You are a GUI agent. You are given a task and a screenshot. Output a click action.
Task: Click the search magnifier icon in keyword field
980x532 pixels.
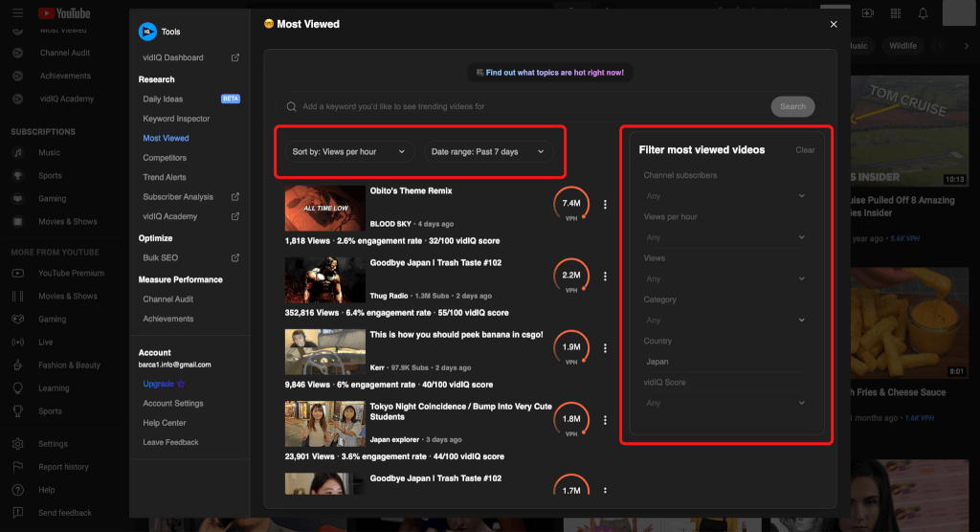[x=291, y=107]
